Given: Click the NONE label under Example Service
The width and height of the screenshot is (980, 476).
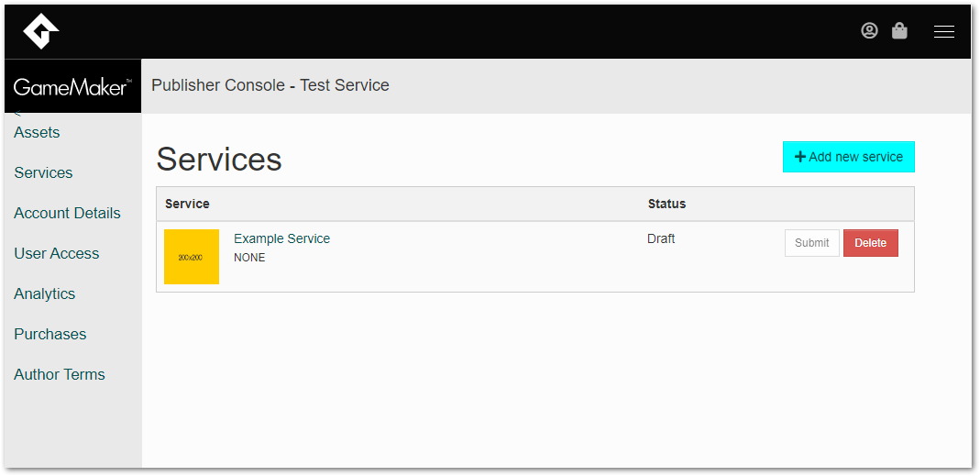Looking at the screenshot, I should pos(249,258).
